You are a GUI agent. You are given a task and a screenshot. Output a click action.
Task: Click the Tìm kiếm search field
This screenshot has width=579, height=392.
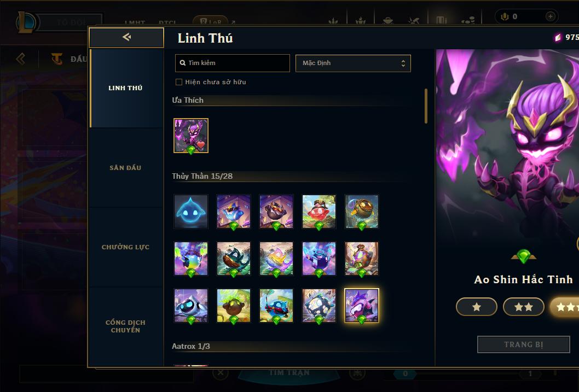232,63
